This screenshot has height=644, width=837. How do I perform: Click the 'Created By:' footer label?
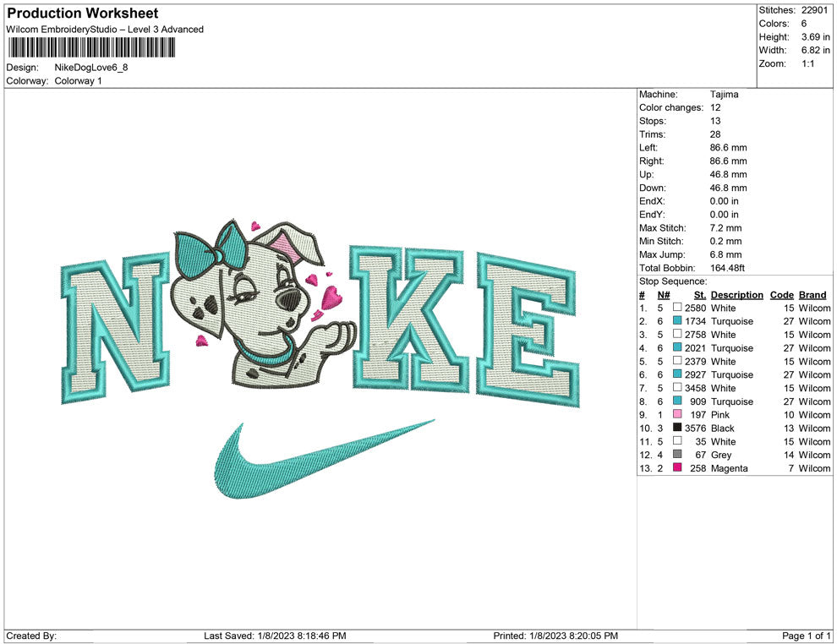31,636
